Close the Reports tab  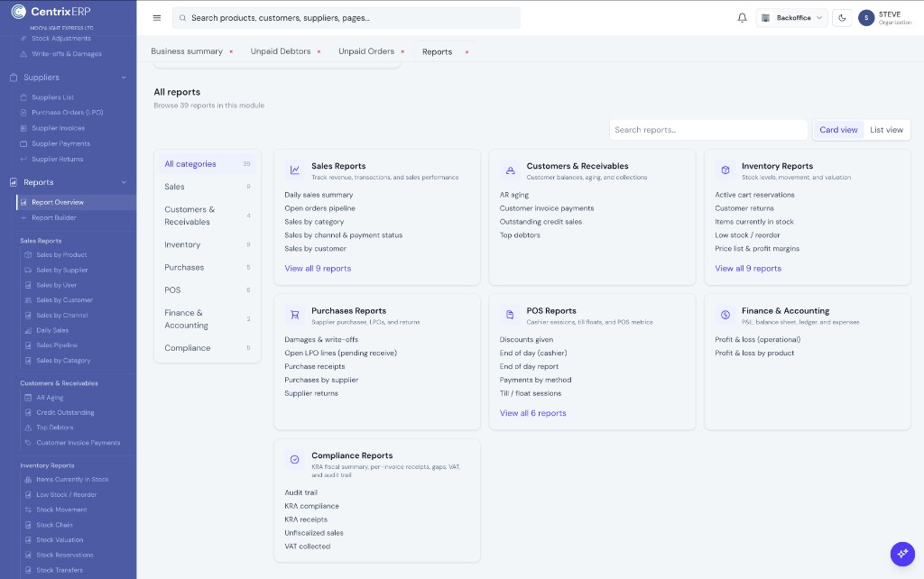467,51
